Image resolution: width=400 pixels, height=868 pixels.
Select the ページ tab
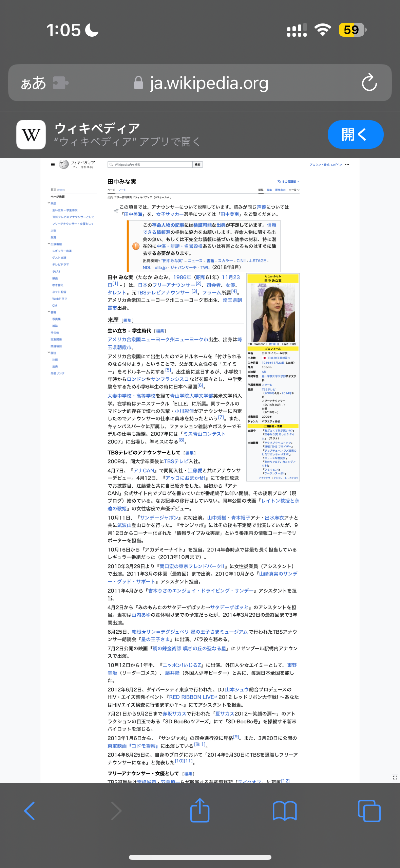[111, 190]
